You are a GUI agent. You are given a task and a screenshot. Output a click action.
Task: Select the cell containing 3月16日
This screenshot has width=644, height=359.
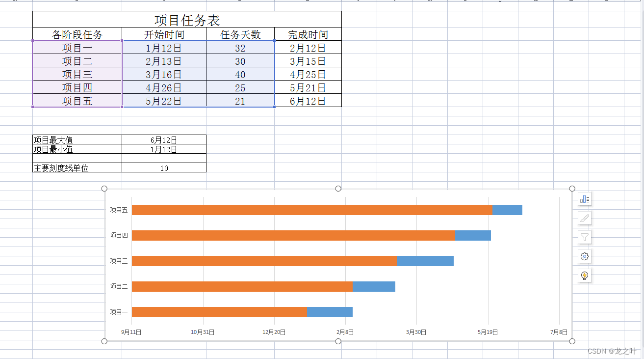click(164, 74)
